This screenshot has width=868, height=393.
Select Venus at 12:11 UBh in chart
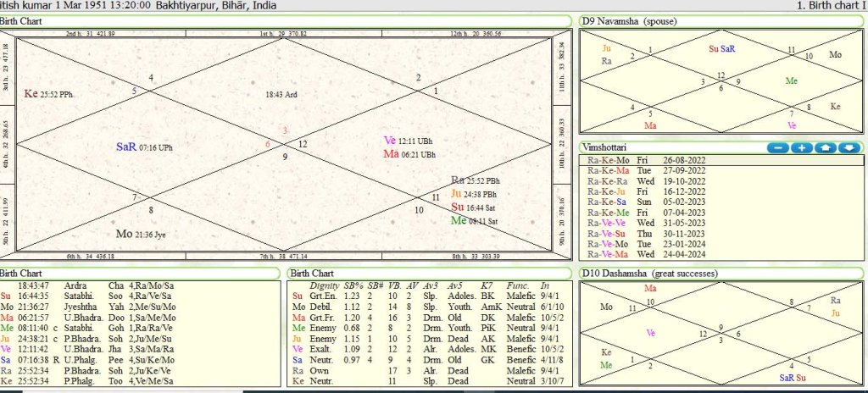390,140
